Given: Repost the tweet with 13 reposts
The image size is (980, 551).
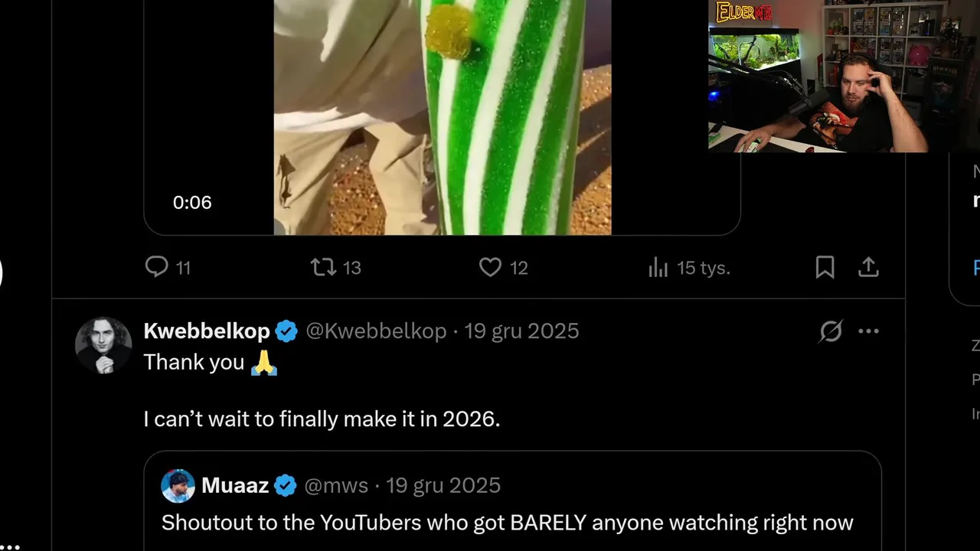Looking at the screenshot, I should (323, 267).
